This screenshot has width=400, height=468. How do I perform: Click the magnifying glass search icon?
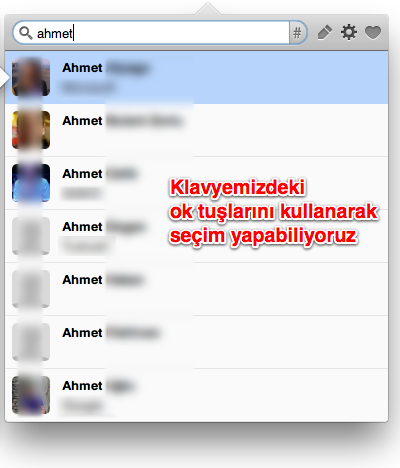coord(26,33)
